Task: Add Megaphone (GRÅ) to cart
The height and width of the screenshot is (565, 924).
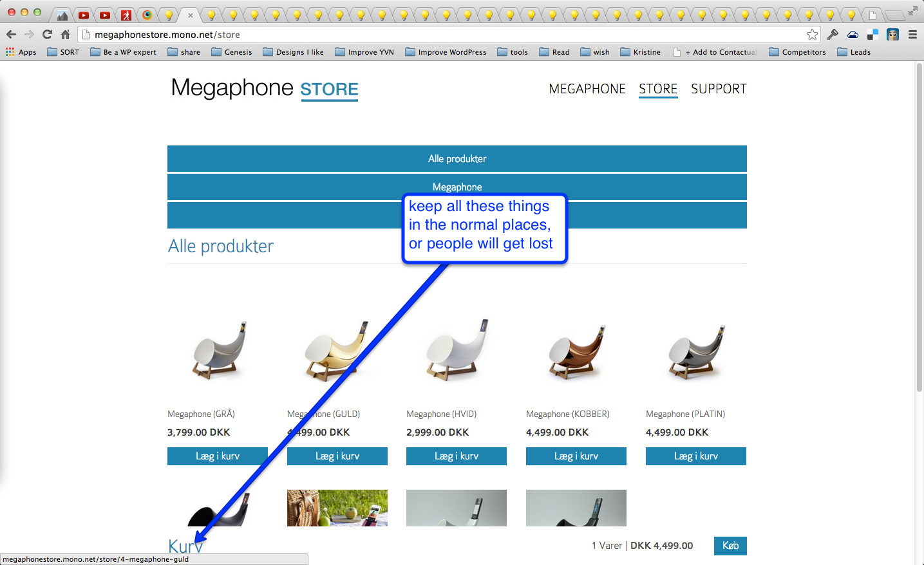Action: tap(218, 456)
